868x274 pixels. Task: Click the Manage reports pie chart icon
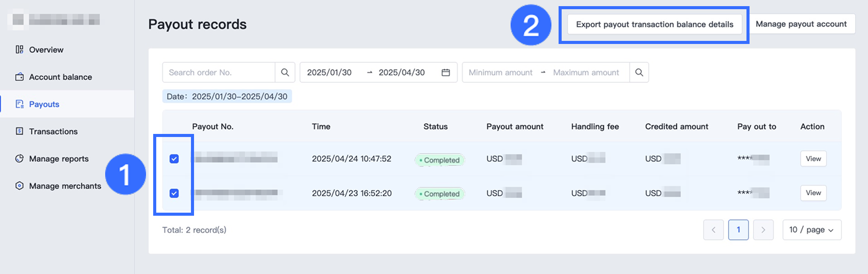(19, 158)
